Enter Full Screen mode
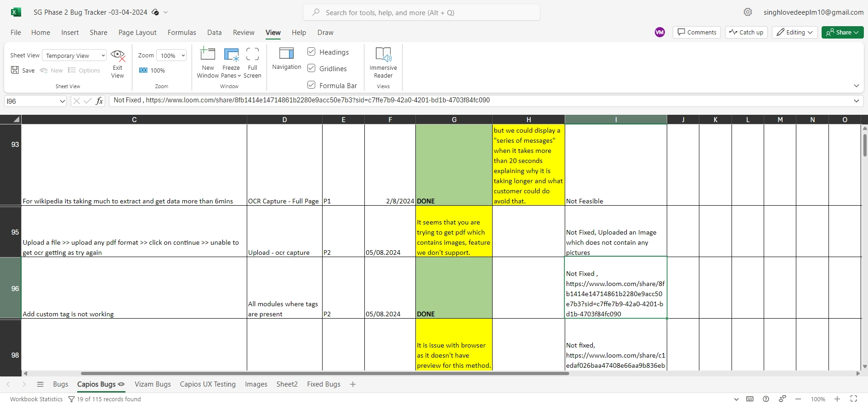 click(x=252, y=63)
